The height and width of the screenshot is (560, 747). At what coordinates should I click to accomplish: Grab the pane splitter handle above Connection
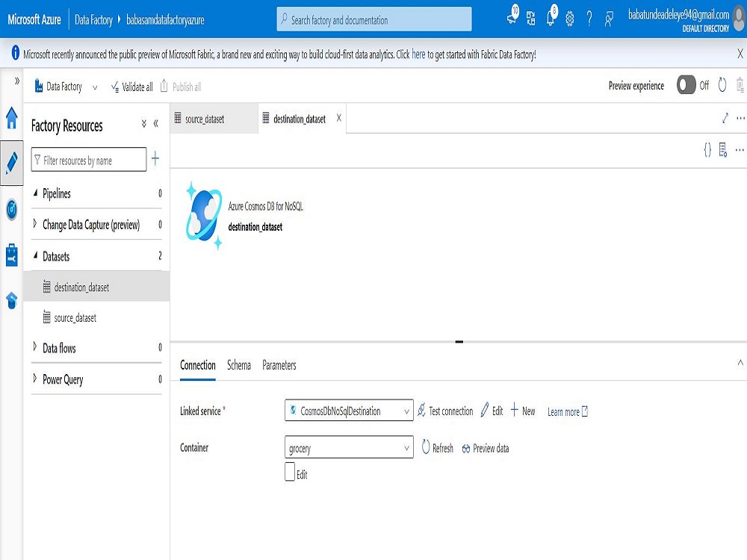point(459,341)
